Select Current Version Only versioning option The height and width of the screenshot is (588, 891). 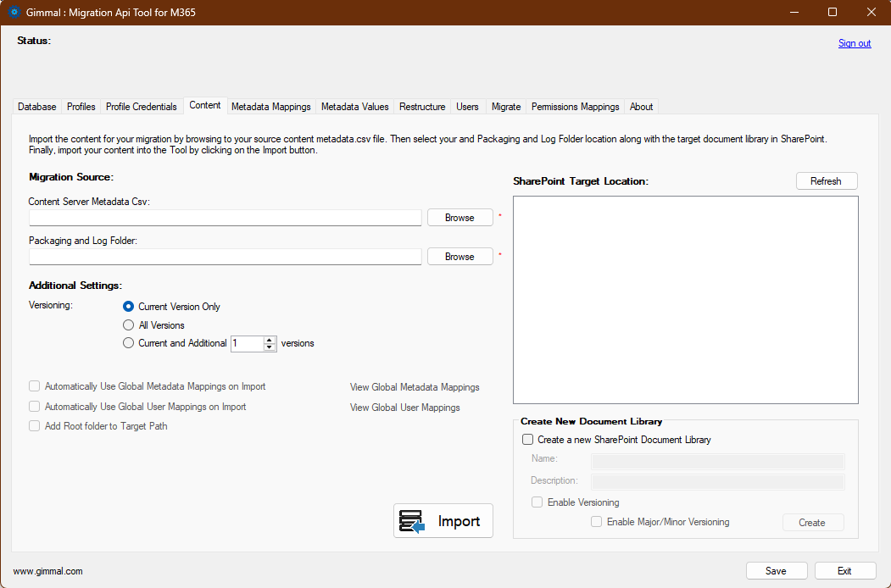click(128, 307)
